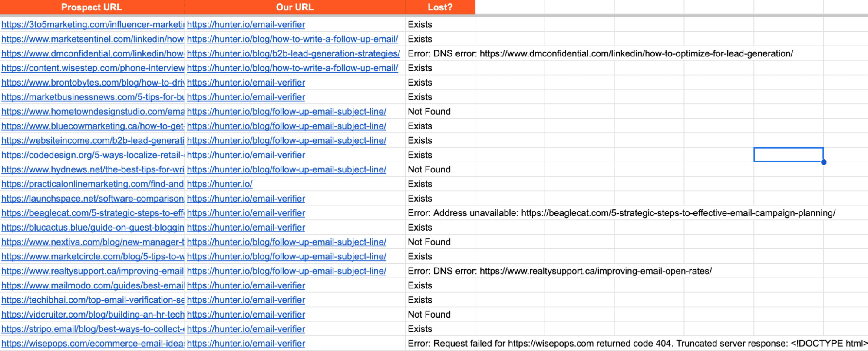Click the empty cell outlined in blue
This screenshot has width=868, height=351.
pyautogui.click(x=788, y=155)
